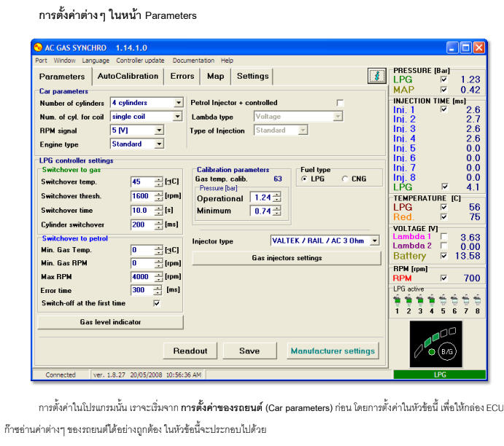The height and width of the screenshot is (446, 504).
Task: Click the Operational pressure spinner arrows
Action: point(276,197)
